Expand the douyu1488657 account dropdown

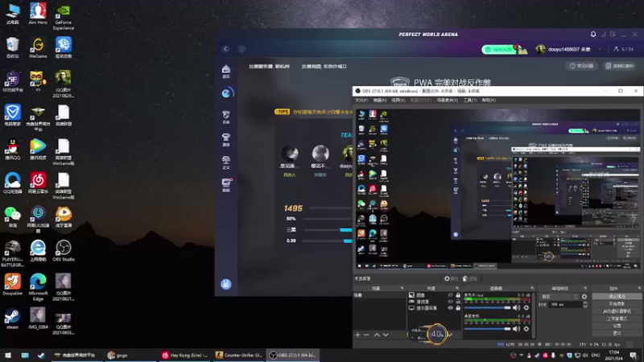click(600, 49)
